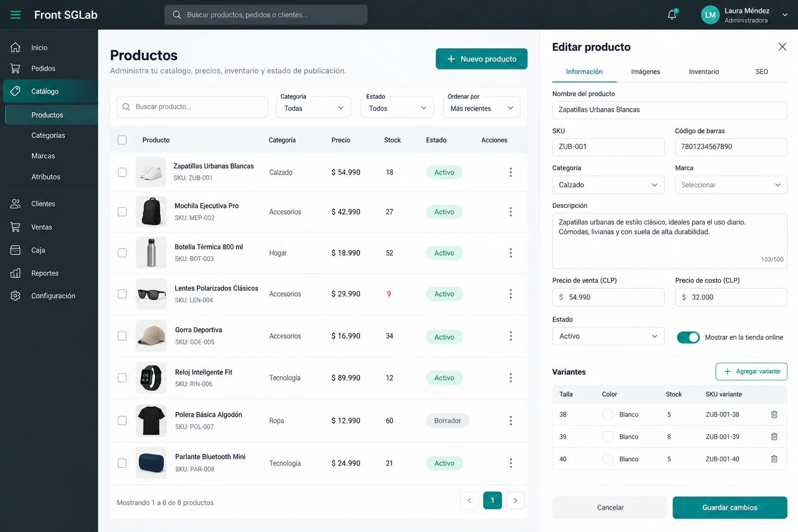Click the Buscar producto search field
This screenshot has width=798, height=532.
(192, 107)
